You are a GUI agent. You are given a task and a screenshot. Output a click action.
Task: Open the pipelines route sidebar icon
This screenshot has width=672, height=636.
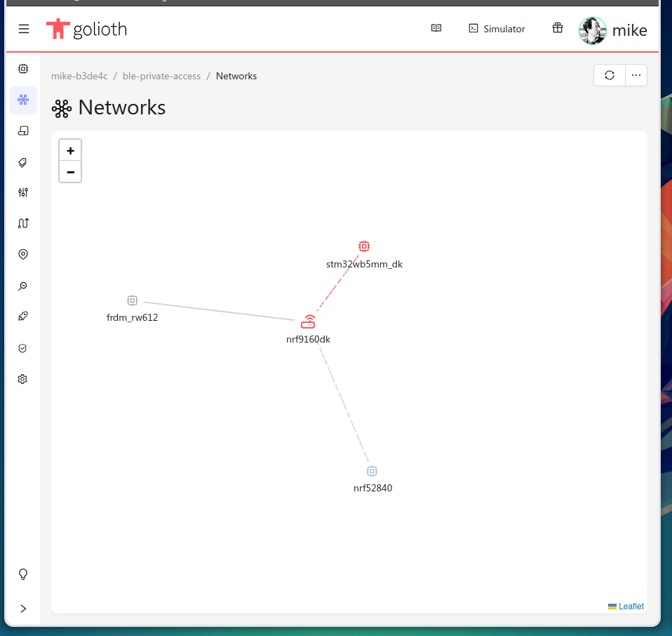pos(23,223)
